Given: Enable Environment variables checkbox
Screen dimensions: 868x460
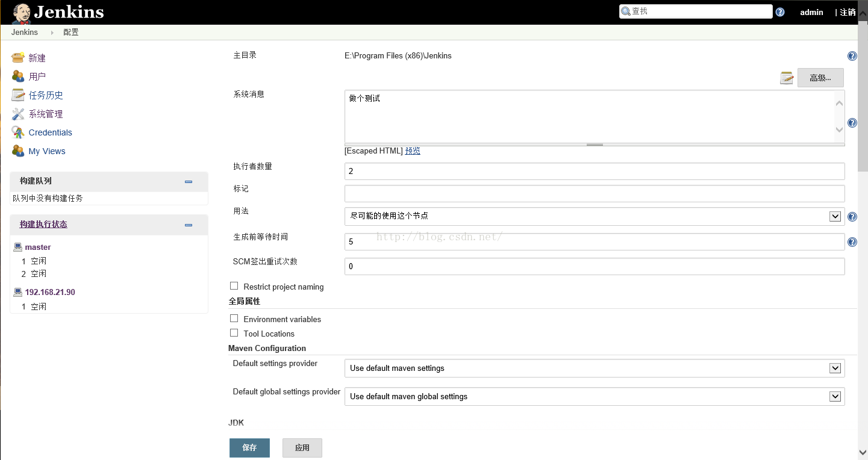Looking at the screenshot, I should (234, 319).
